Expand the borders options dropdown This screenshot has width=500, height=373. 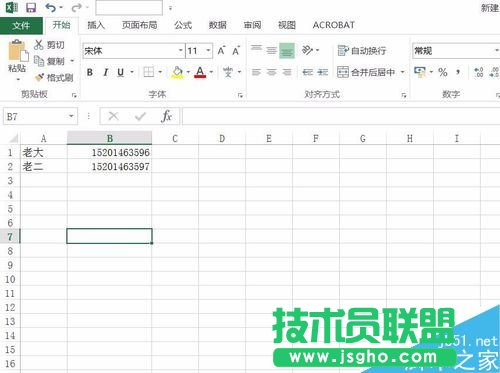click(160, 72)
